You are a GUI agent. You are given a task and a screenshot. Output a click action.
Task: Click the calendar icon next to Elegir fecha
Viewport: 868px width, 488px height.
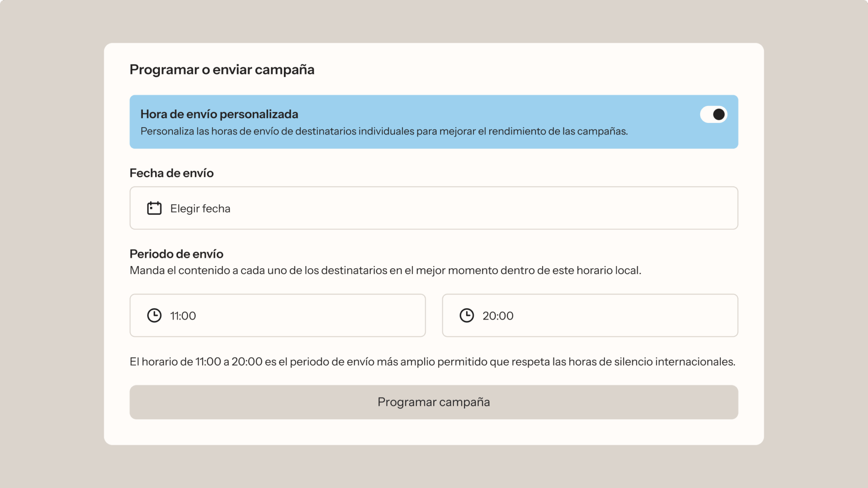click(154, 208)
